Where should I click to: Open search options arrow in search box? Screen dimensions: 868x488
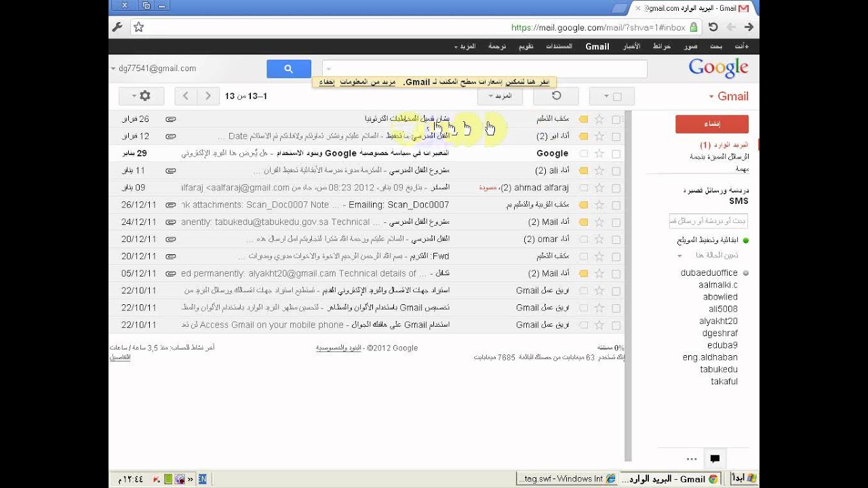[329, 69]
